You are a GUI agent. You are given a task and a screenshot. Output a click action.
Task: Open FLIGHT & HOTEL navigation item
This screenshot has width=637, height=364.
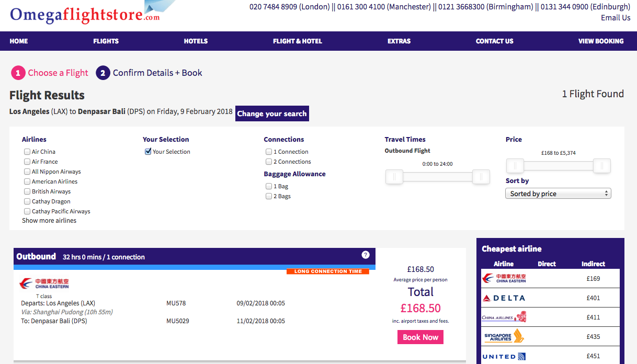pyautogui.click(x=298, y=41)
